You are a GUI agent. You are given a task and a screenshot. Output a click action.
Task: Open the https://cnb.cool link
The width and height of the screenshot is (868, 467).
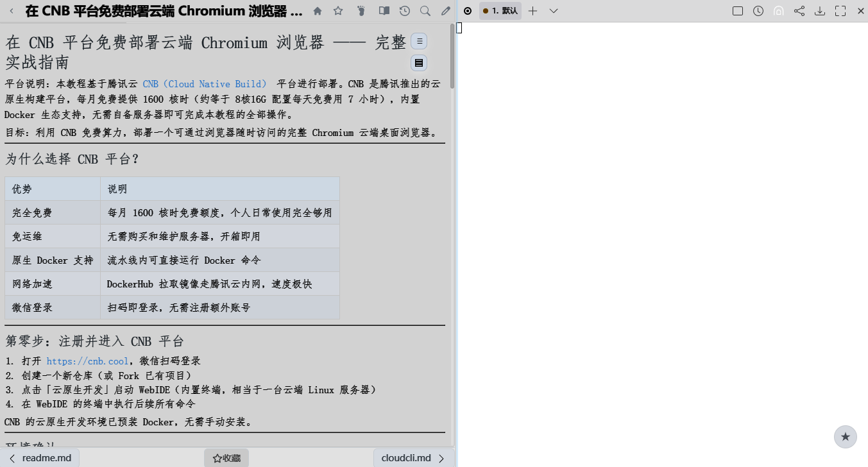(88, 361)
